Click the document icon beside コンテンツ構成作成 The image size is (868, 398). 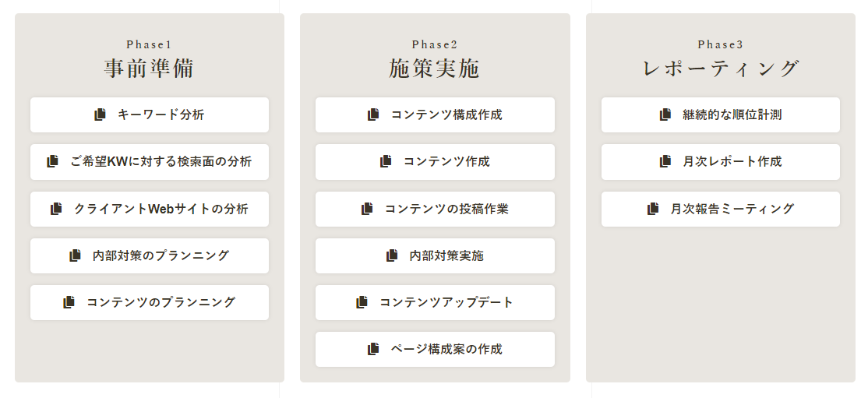tap(374, 114)
